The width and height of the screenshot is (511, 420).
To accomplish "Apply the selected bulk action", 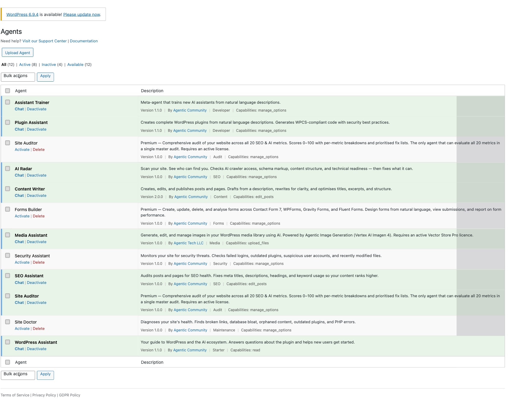I will click(x=45, y=77).
